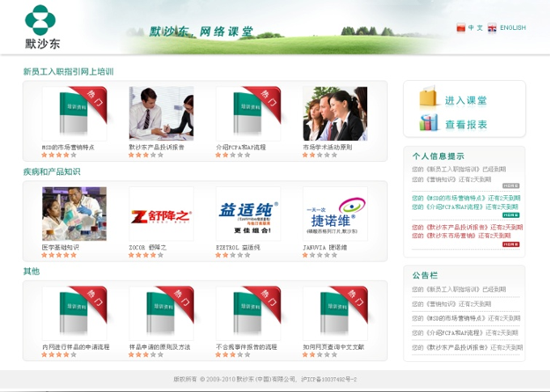The height and width of the screenshot is (392, 550).
Task: Open the 内网进行样品的申请流程 course book
Action: (x=74, y=313)
